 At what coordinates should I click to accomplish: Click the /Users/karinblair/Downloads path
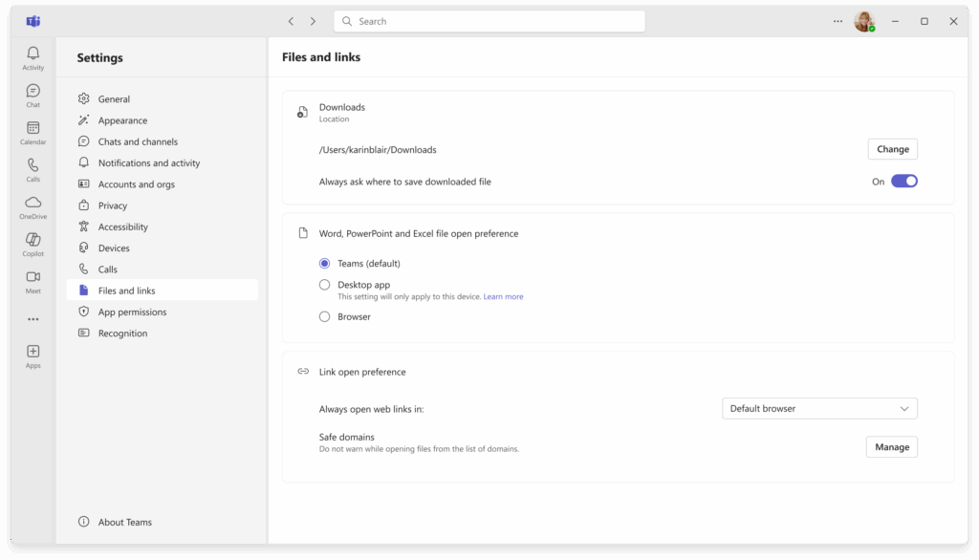378,150
